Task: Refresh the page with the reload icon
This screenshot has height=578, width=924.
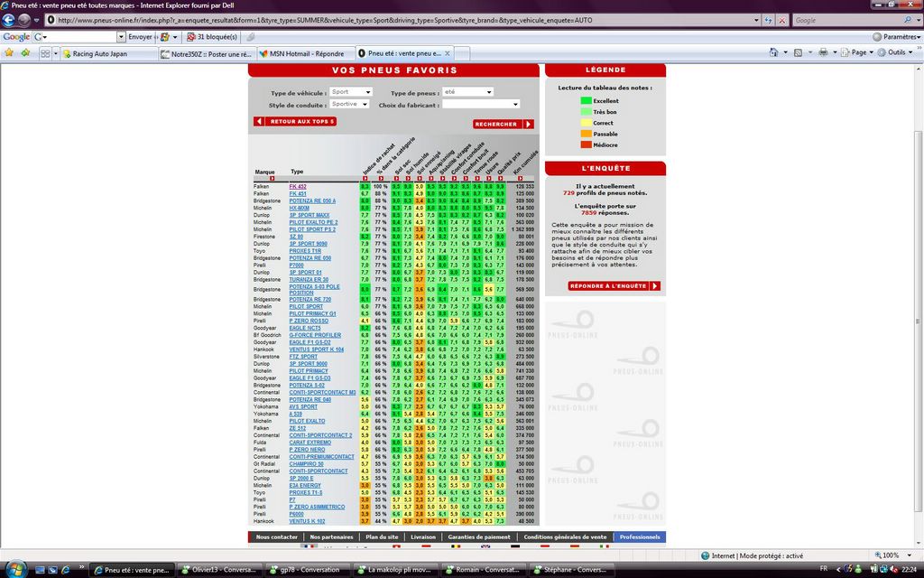Action: pos(768,20)
